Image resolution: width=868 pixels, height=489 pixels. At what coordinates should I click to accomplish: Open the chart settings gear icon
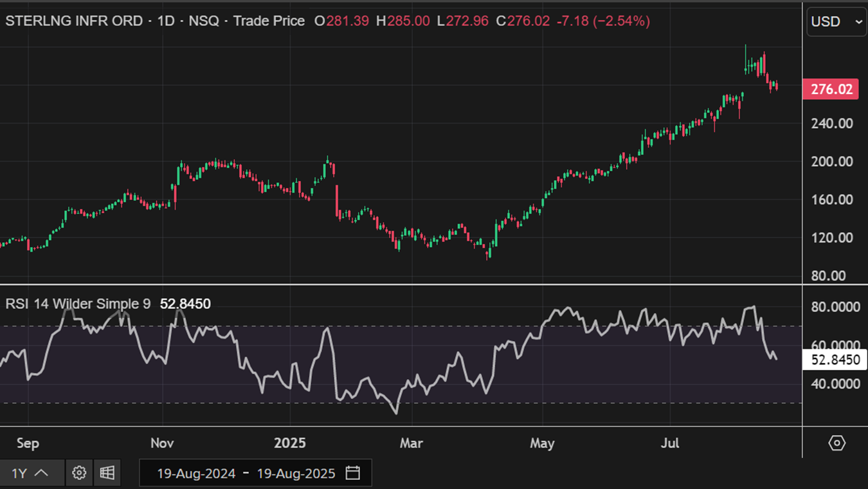(x=79, y=473)
